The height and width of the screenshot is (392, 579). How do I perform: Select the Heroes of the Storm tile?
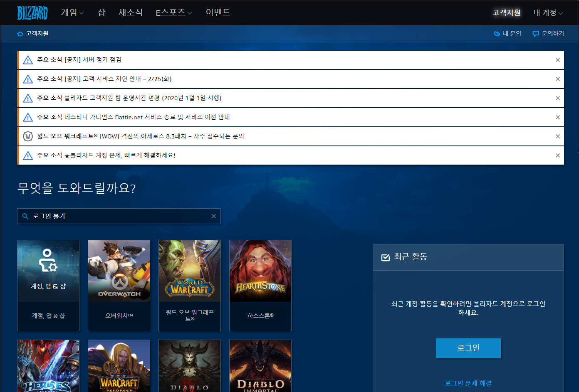click(48, 366)
